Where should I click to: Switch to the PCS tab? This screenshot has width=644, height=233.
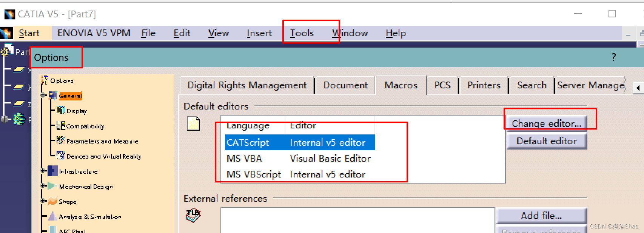click(442, 85)
